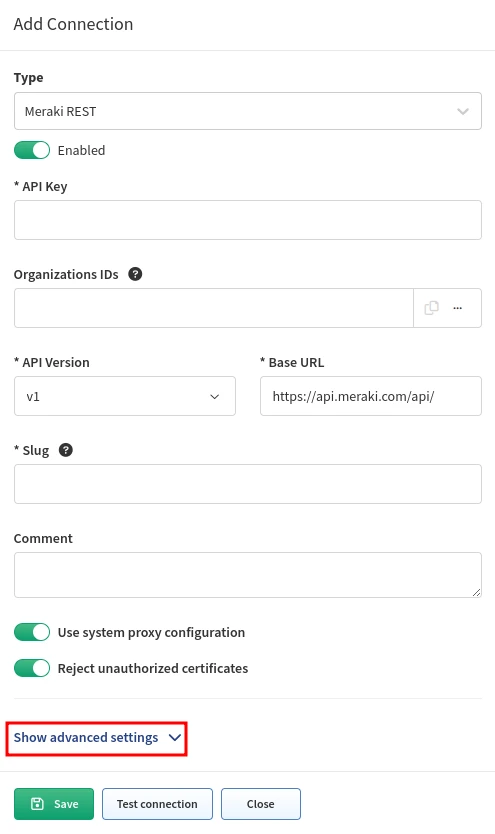Click the Comment label

pyautogui.click(x=43, y=538)
